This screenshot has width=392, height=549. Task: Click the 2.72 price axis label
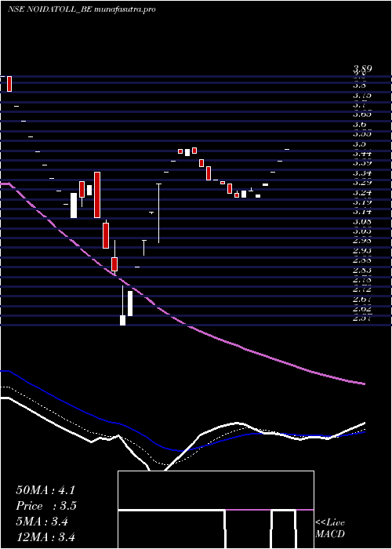[x=362, y=290]
